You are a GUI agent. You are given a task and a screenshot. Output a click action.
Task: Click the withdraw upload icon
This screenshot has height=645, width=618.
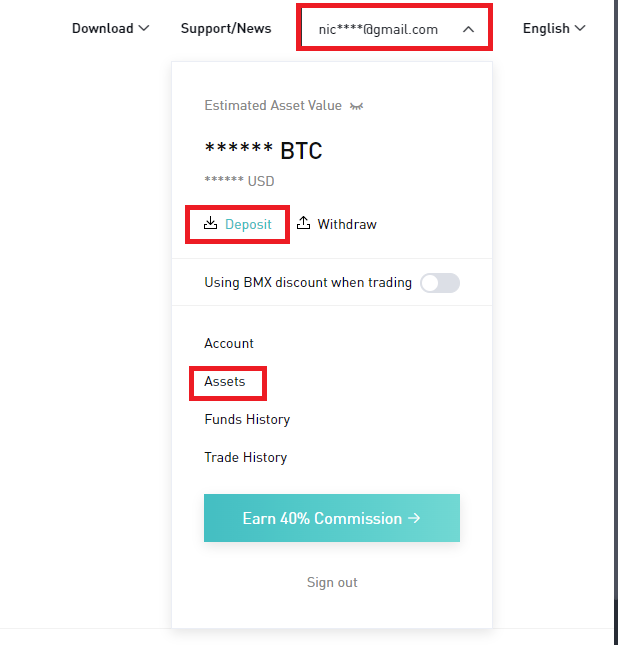pyautogui.click(x=304, y=224)
